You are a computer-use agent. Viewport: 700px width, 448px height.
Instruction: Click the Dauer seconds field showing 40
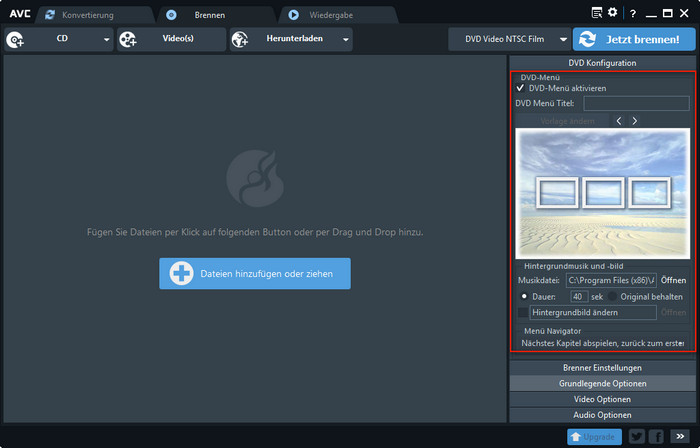pyautogui.click(x=579, y=297)
